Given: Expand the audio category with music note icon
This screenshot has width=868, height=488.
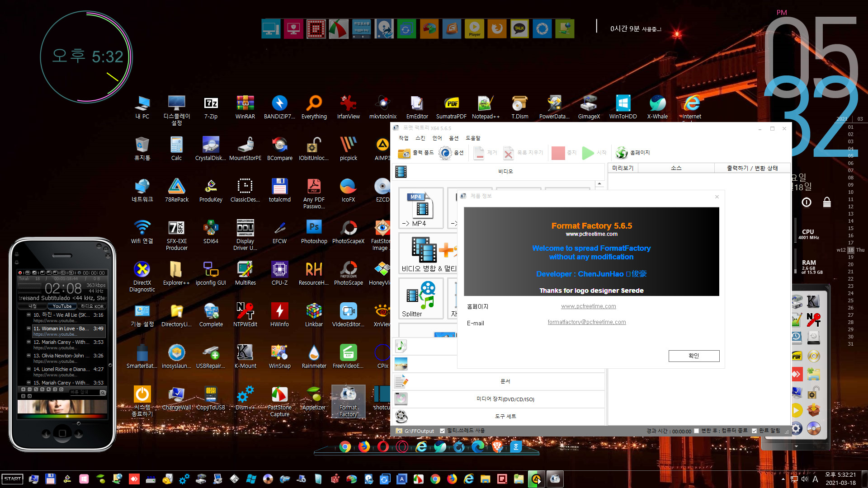Looking at the screenshot, I should click(x=401, y=346).
